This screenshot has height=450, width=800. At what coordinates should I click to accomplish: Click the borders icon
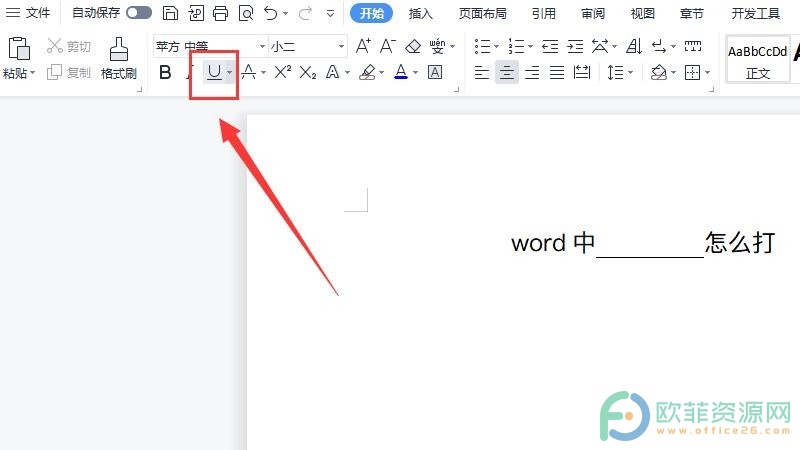[692, 72]
